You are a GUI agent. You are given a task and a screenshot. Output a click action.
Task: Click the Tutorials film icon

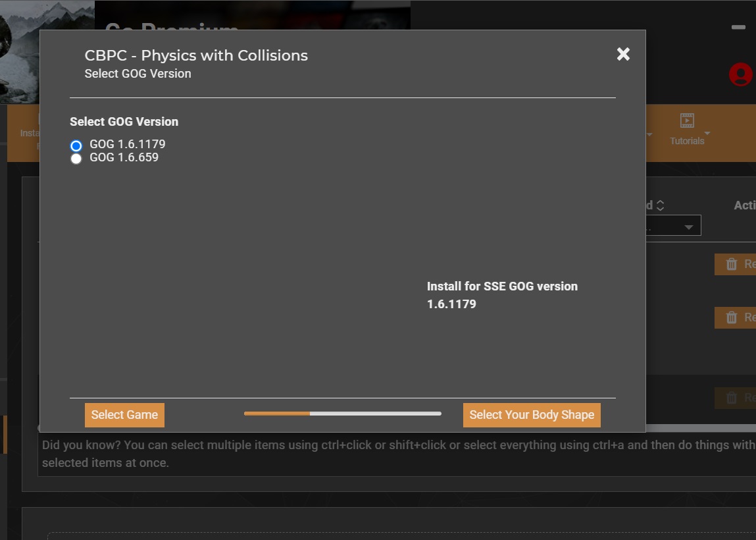coord(686,121)
